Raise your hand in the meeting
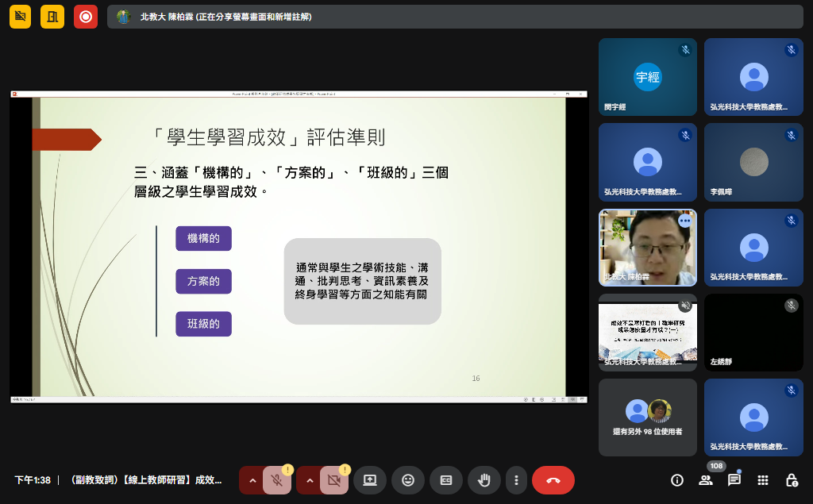The image size is (813, 504). pyautogui.click(x=484, y=480)
